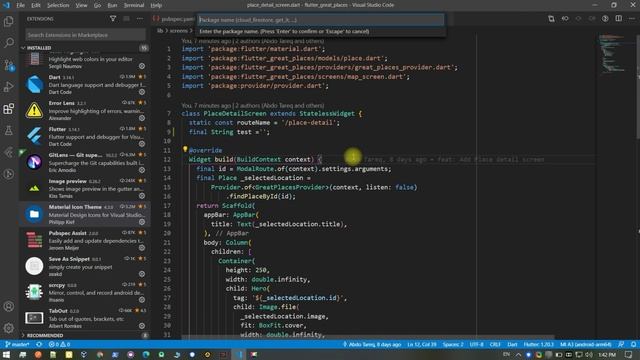The height and width of the screenshot is (360, 640).
Task: Click the GitLens open changes editor icon
Action: [551, 19]
